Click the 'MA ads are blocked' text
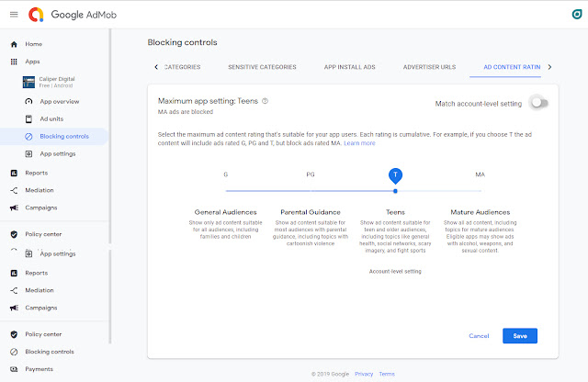Image resolution: width=588 pixels, height=382 pixels. 186,112
